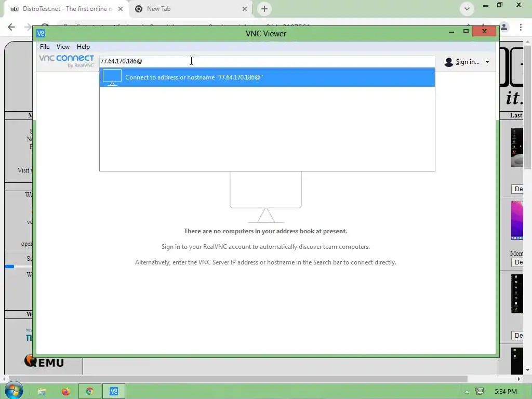This screenshot has width=532, height=399.
Task: Close the VNC Viewer window
Action: coord(484,32)
